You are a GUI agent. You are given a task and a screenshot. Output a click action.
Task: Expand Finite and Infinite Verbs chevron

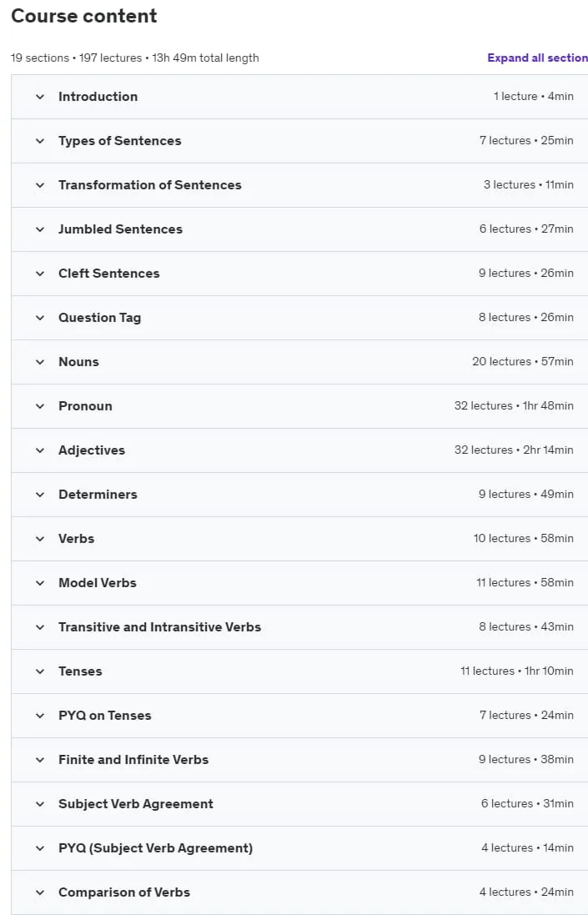pos(40,760)
